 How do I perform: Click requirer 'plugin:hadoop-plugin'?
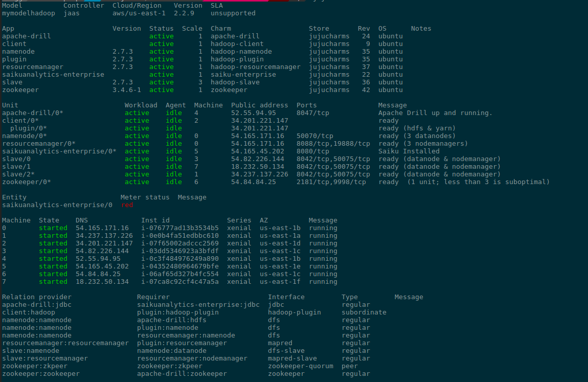178,312
